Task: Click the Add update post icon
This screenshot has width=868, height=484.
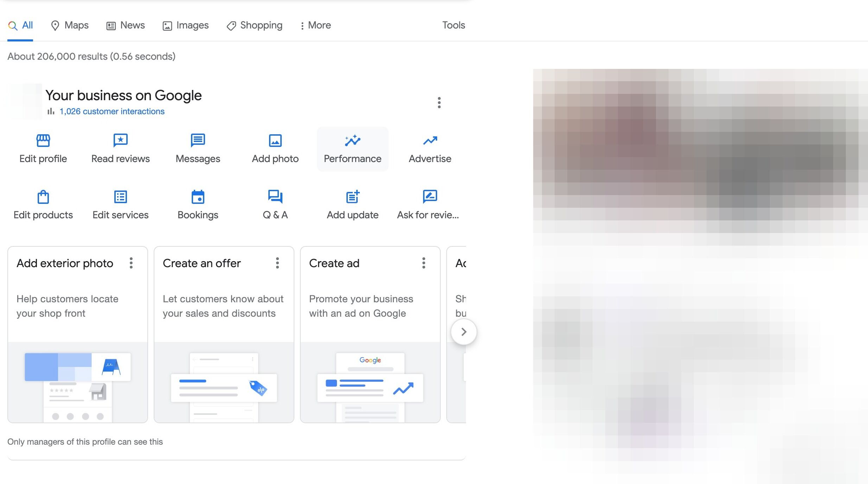Action: click(x=353, y=197)
